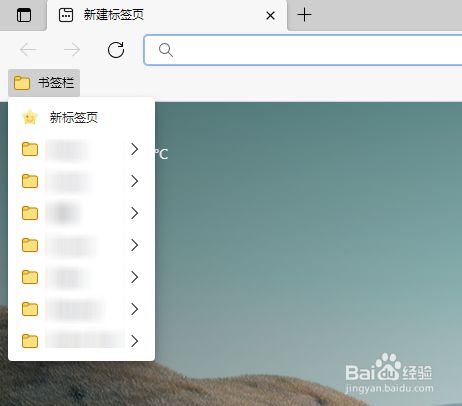462x406 pixels.
Task: Expand the second bookmark folder's chevron
Action: pyautogui.click(x=134, y=181)
